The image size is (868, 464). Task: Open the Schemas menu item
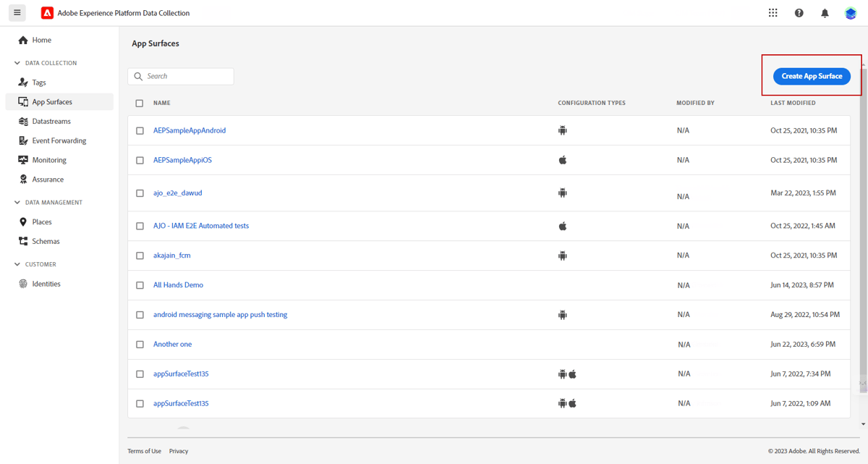(46, 241)
